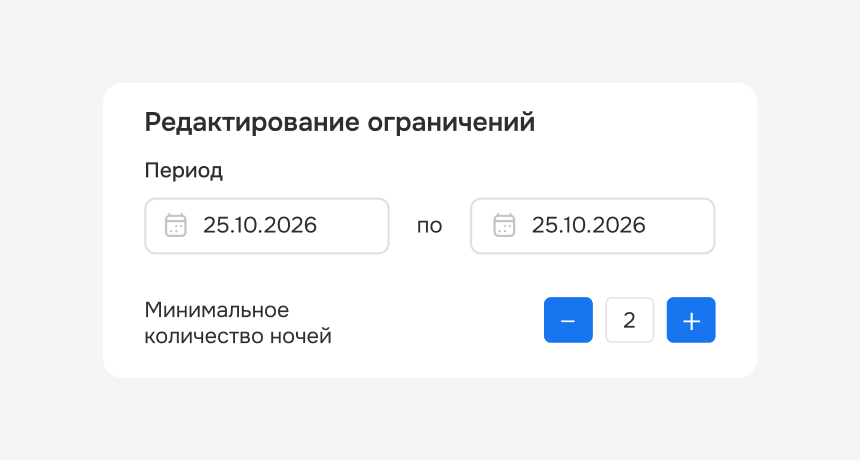Screen dimensions: 860x460
Task: Click the "Период" label
Action: [184, 171]
